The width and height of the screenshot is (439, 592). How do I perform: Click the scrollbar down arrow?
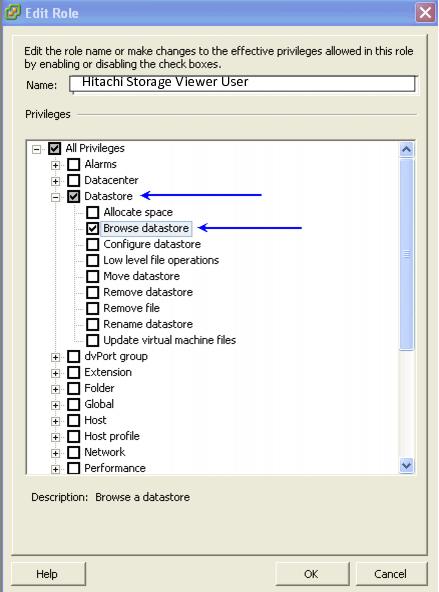[x=407, y=465]
